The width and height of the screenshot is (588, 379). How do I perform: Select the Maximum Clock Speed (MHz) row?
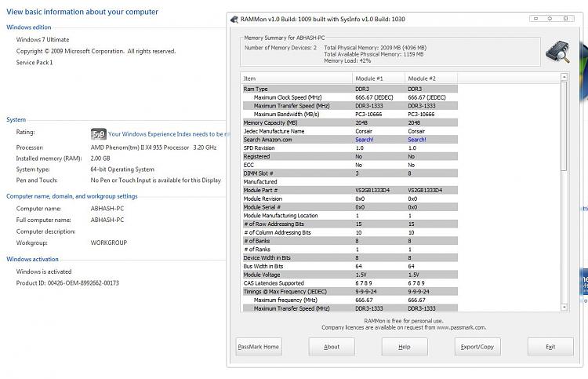tap(350, 97)
